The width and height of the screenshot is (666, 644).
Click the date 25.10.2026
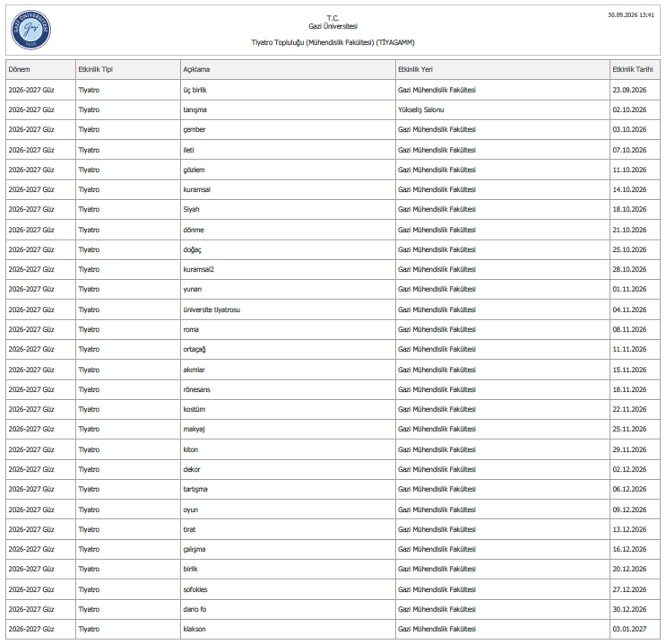click(x=629, y=250)
